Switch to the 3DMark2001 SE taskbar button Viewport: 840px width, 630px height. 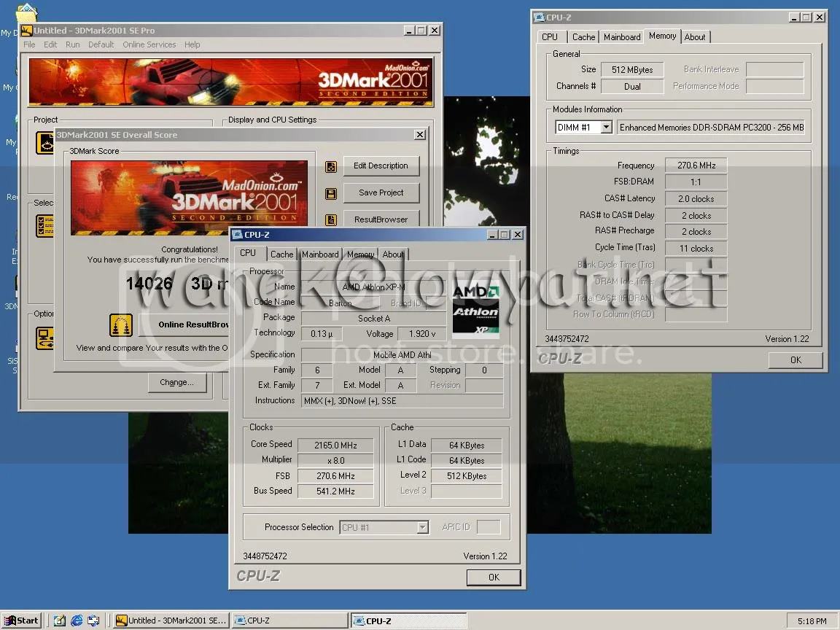(171, 621)
